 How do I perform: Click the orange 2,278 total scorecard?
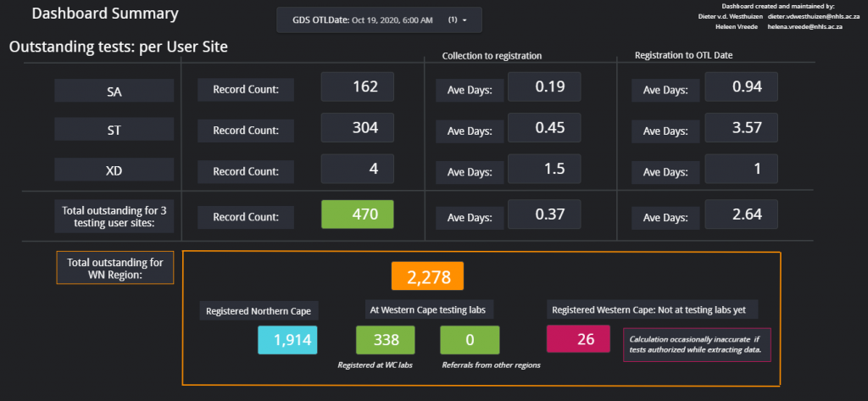[x=427, y=276]
